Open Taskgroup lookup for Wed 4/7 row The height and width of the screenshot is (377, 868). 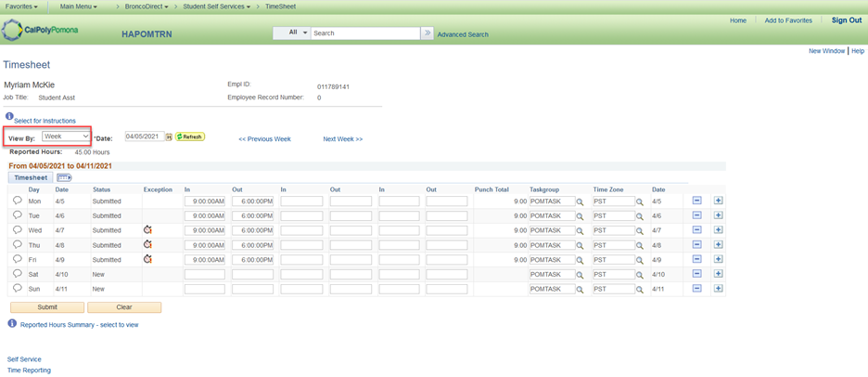coord(581,230)
